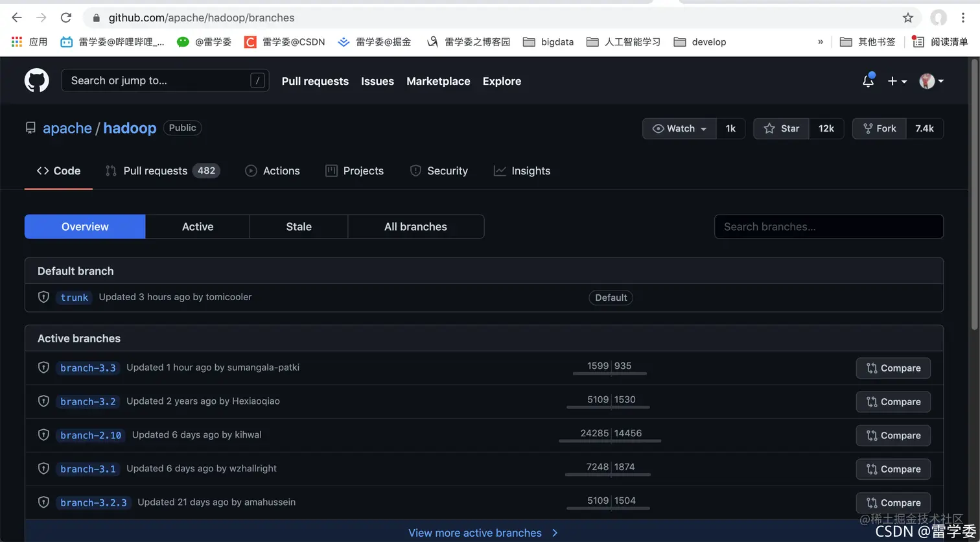Viewport: 980px width, 542px height.
Task: Fork the hadoop repository
Action: [x=880, y=128]
